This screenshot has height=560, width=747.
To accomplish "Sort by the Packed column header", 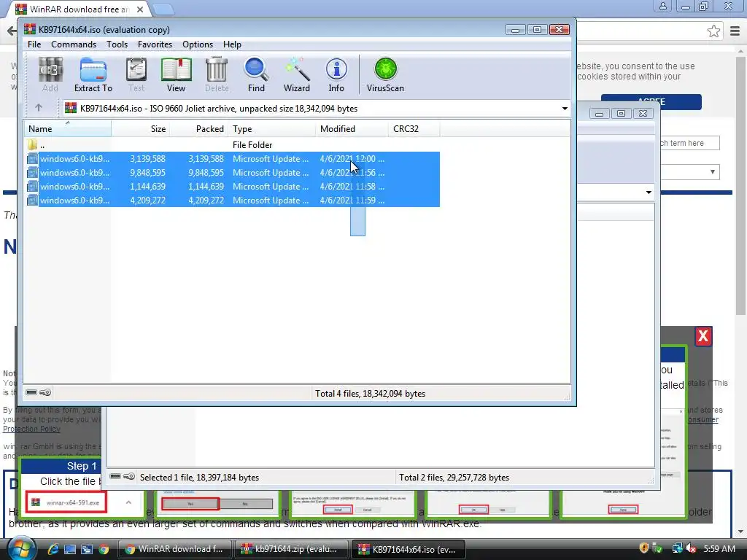I will point(199,128).
